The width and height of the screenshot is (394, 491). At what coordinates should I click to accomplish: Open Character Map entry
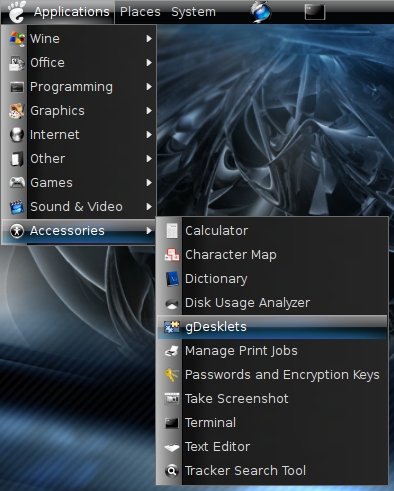(x=272, y=255)
